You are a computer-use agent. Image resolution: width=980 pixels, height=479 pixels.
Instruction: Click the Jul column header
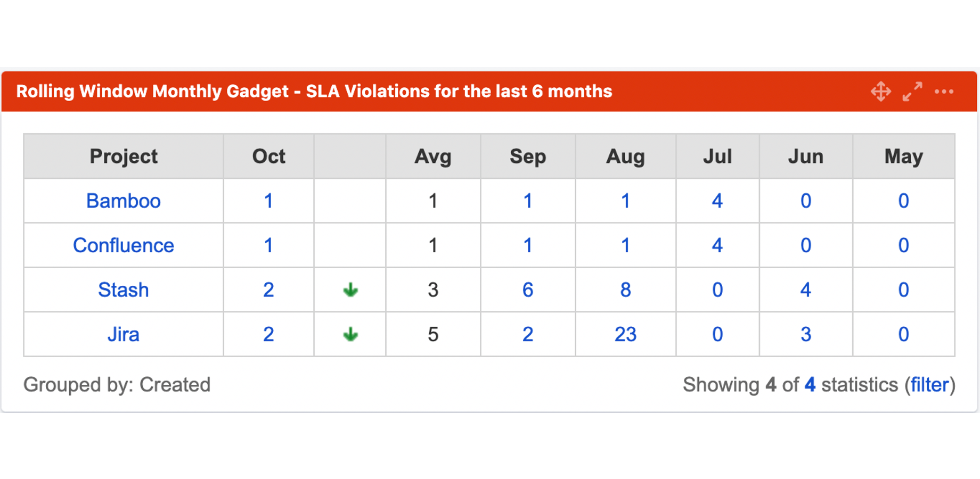[x=717, y=156]
